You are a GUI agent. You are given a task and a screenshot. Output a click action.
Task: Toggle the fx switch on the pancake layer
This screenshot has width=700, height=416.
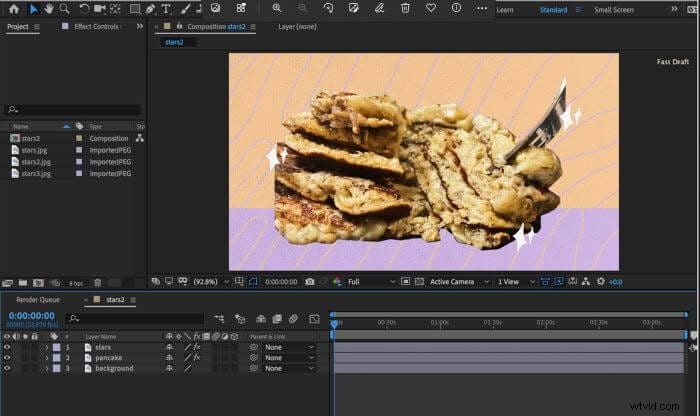[197, 358]
